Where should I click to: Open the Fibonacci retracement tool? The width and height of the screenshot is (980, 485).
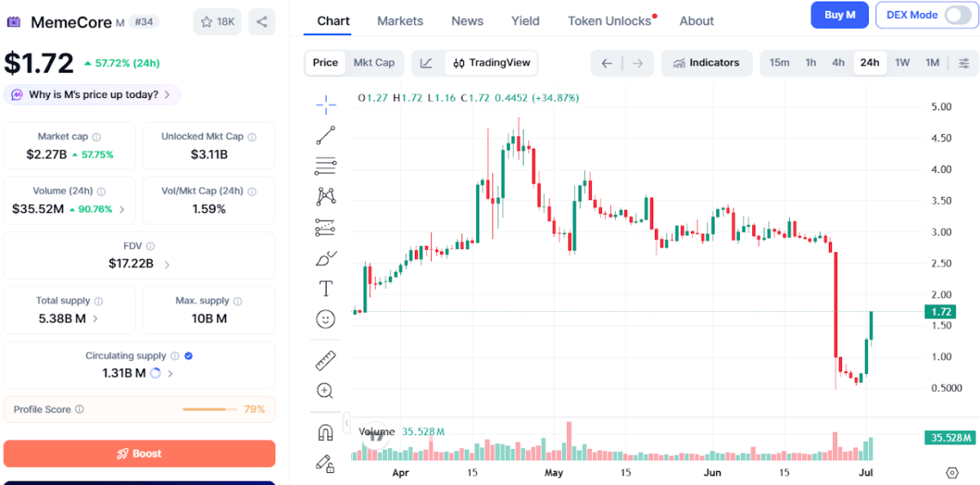[326, 166]
